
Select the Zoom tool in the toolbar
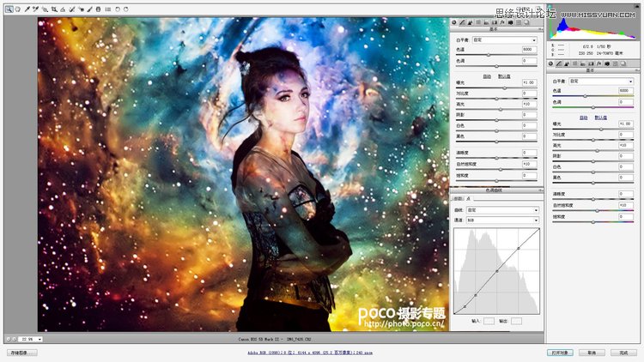[x=8, y=9]
